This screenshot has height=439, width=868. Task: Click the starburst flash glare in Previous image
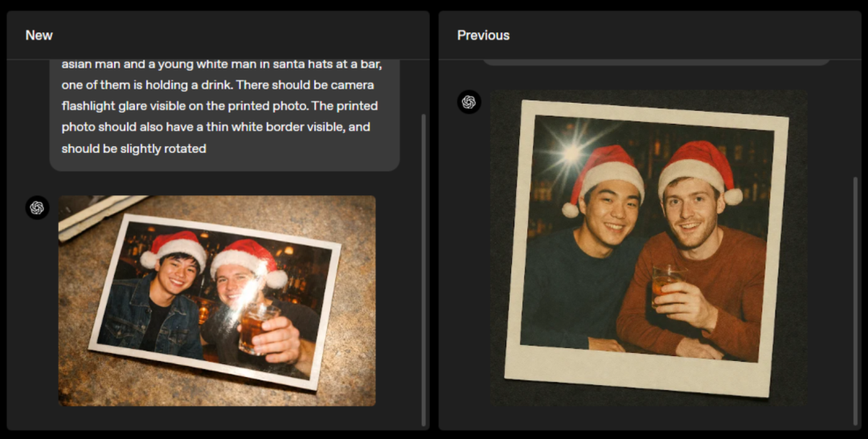click(572, 152)
